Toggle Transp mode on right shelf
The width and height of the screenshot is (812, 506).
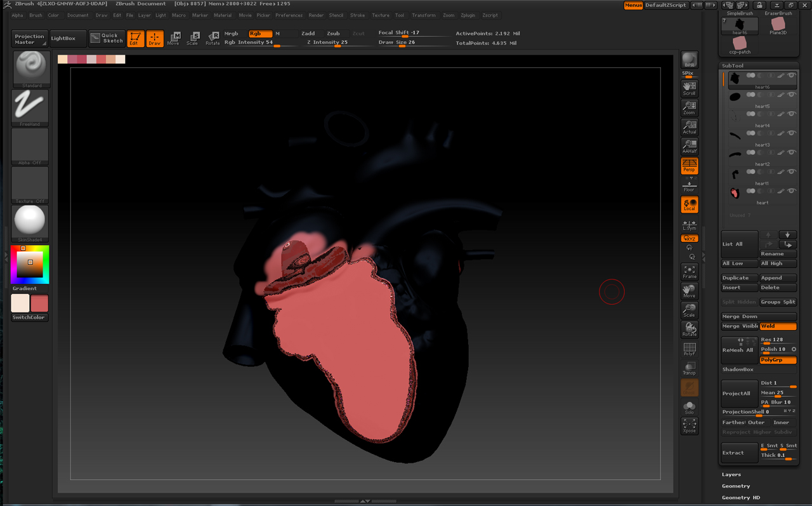pyautogui.click(x=690, y=367)
